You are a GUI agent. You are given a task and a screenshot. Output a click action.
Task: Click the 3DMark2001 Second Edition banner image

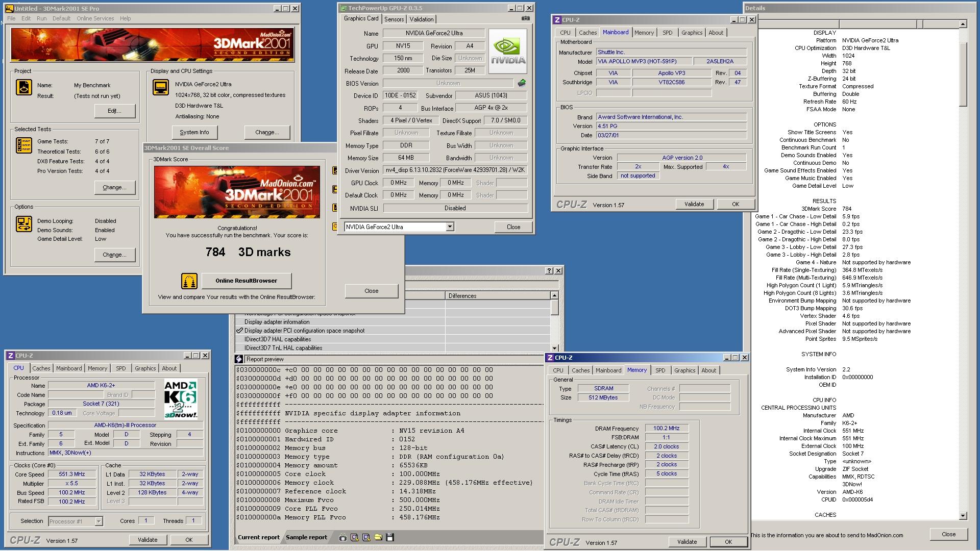153,45
